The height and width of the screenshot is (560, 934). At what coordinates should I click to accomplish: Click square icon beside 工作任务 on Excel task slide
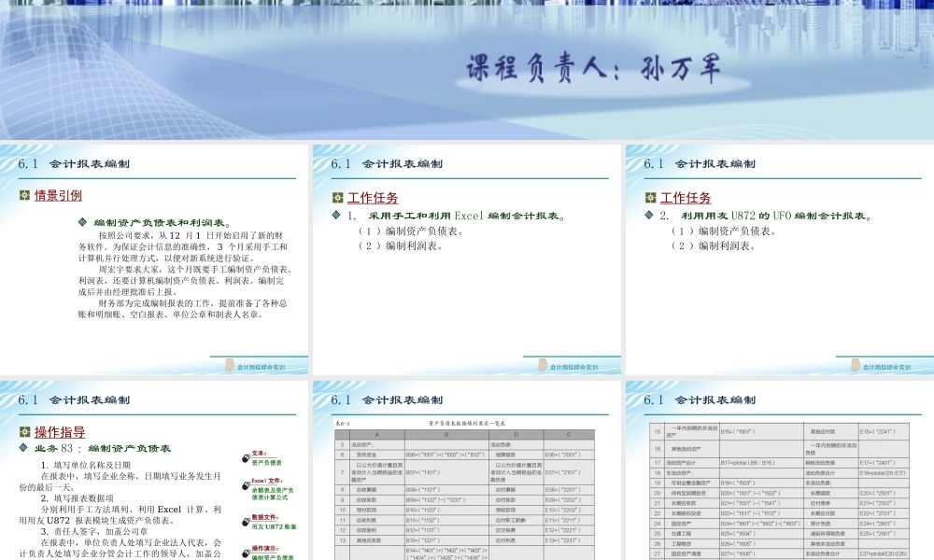(x=338, y=198)
